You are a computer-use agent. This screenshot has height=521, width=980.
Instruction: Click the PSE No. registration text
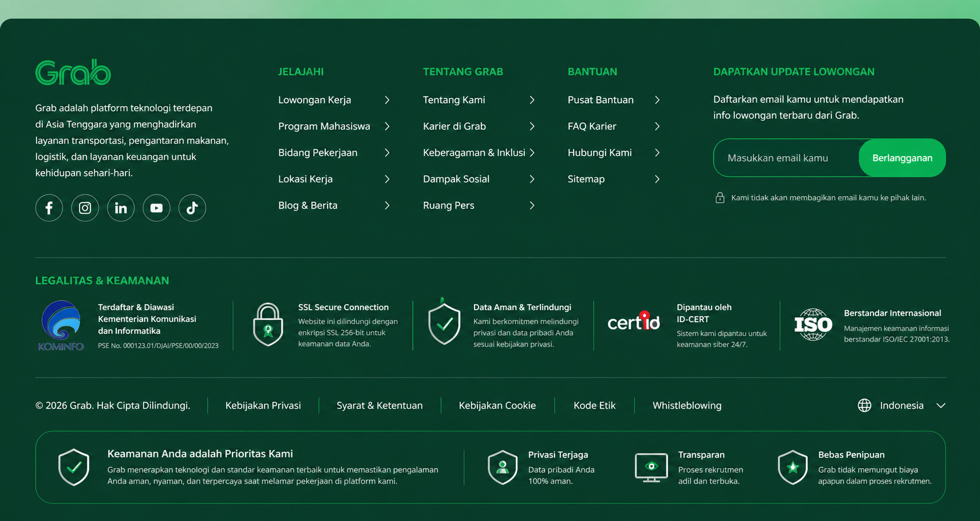tap(158, 345)
